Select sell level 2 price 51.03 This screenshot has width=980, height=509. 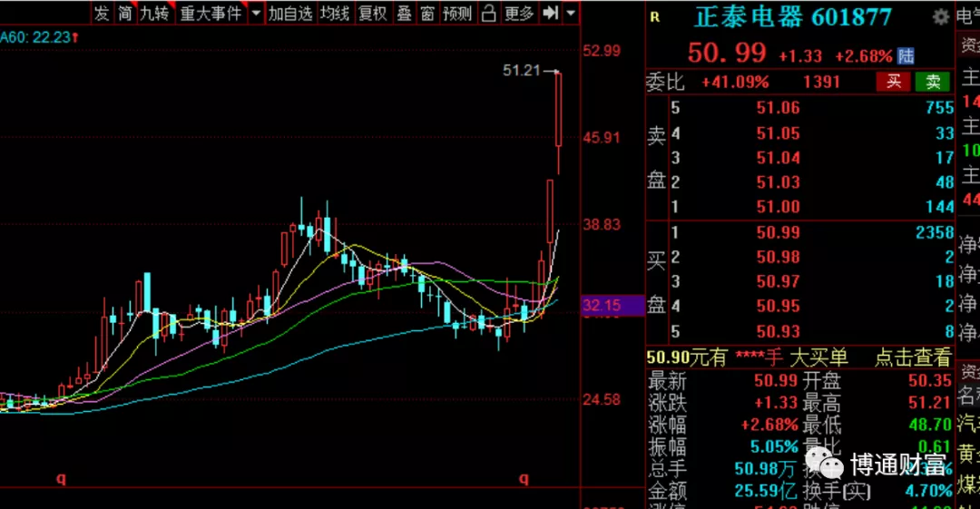[x=778, y=182]
